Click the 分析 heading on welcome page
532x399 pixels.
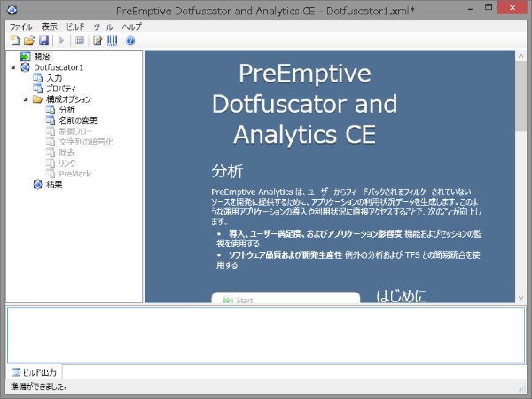point(227,171)
